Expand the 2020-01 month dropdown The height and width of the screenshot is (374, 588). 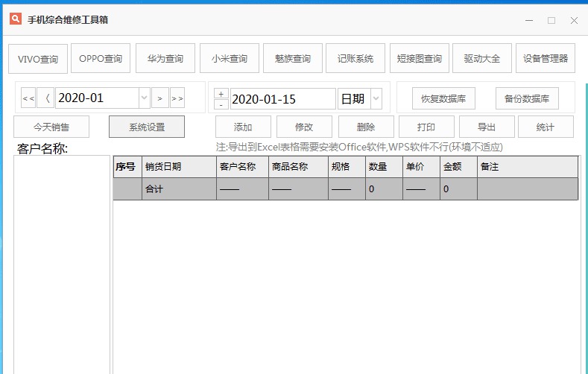[x=144, y=98]
